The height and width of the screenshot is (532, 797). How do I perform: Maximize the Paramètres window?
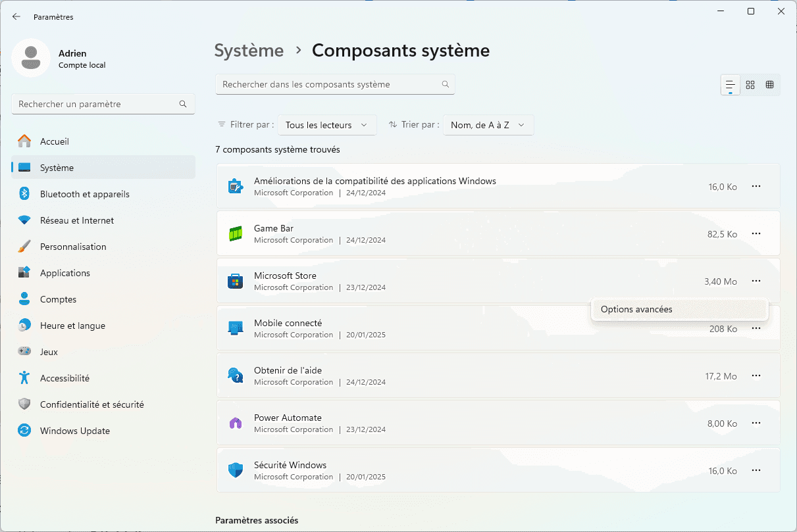(x=751, y=11)
